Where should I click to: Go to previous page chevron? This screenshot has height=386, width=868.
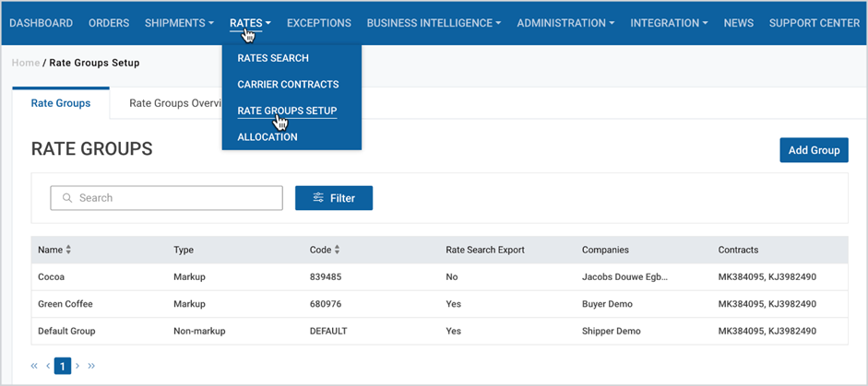point(48,366)
